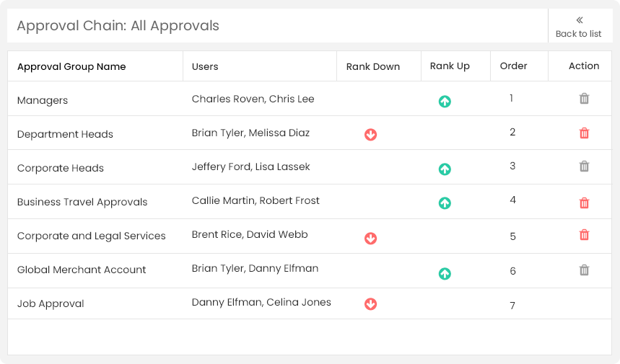This screenshot has width=620, height=364.
Task: Rank down the Job Approval group
Action: pos(370,304)
